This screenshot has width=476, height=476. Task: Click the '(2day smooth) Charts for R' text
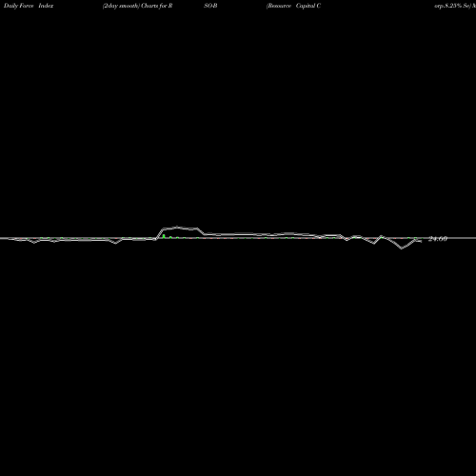pyautogui.click(x=137, y=6)
